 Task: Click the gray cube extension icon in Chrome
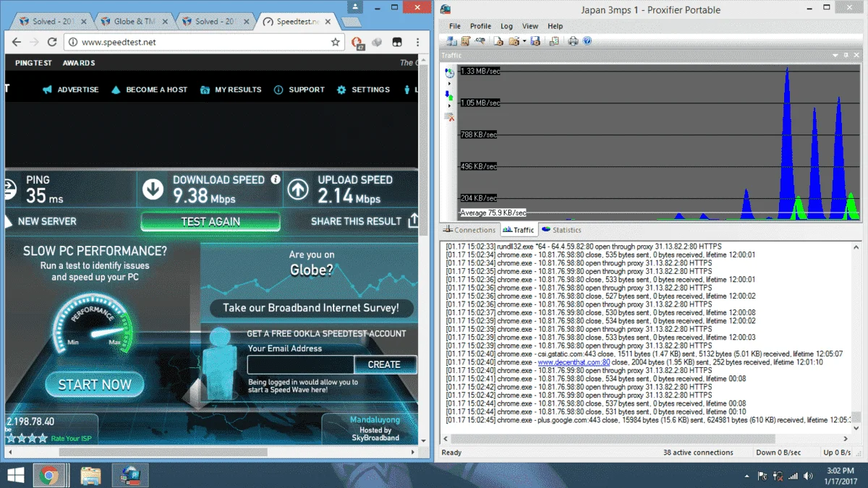click(377, 43)
